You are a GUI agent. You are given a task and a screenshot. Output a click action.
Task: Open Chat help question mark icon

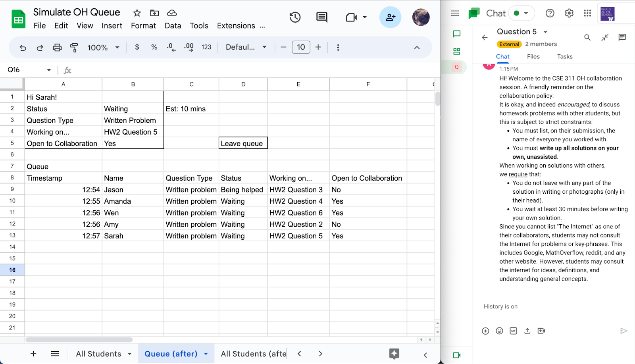pos(550,13)
